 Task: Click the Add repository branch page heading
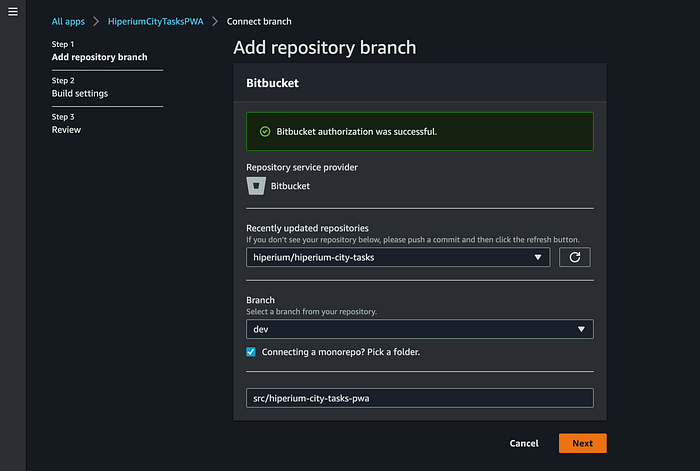325,48
